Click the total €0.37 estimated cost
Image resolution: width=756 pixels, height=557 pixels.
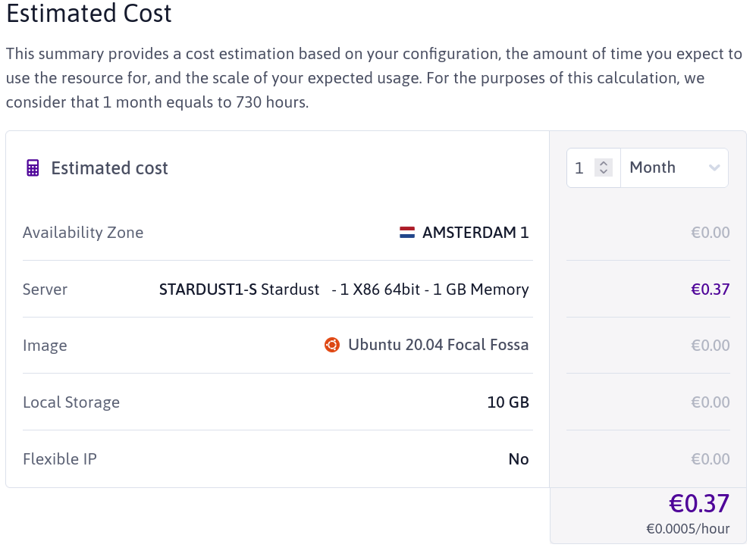point(700,503)
